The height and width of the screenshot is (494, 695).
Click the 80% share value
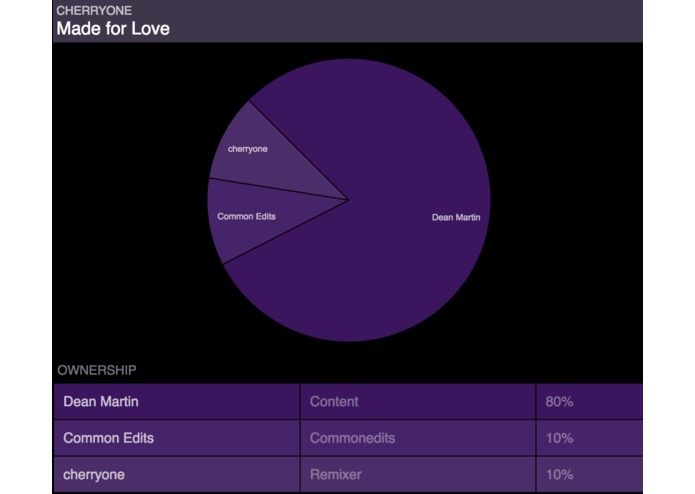pos(559,401)
